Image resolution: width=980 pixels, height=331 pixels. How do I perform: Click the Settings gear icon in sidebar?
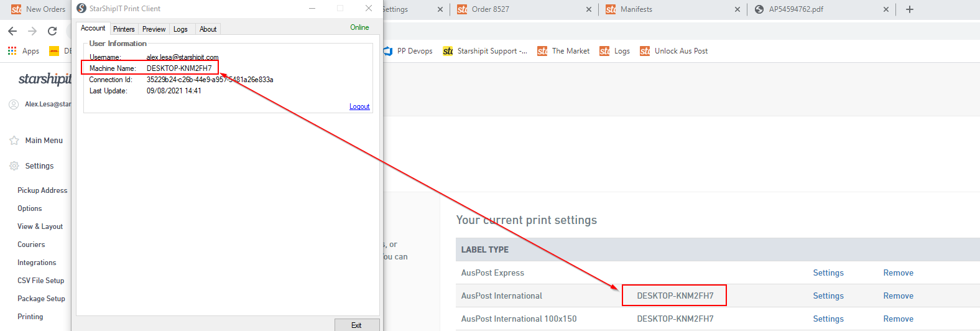pos(14,166)
